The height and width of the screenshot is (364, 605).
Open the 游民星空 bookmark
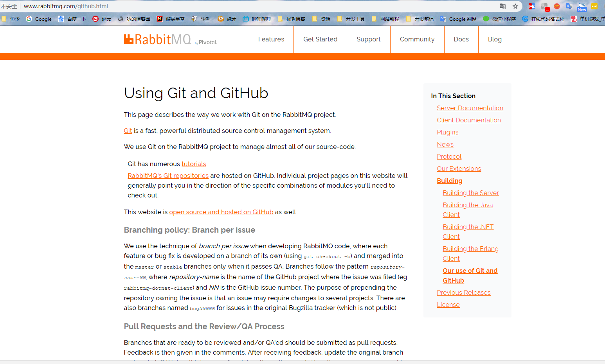(x=171, y=19)
